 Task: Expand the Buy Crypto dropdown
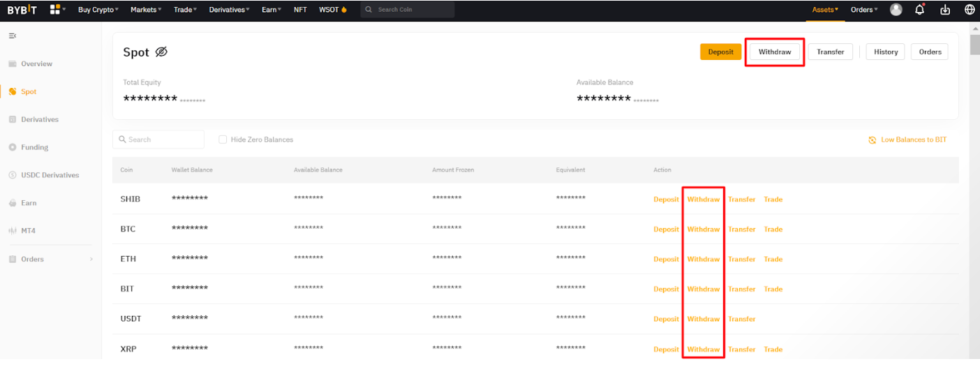(98, 10)
